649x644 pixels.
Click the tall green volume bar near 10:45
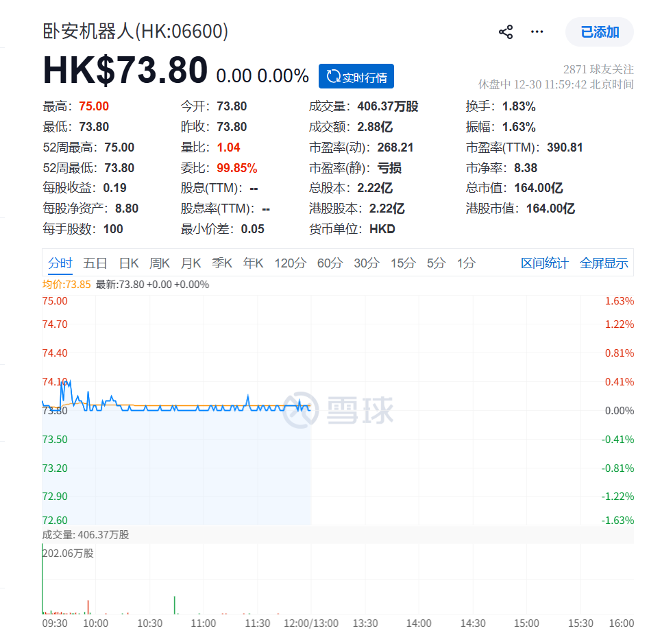point(175,605)
